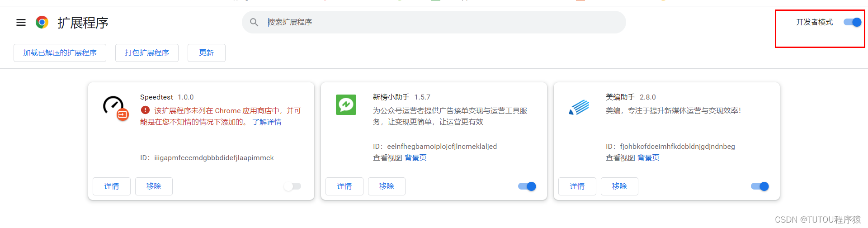Viewport: 868px width, 228px height.
Task: Enable the Speedtest extension toggle
Action: coord(292,186)
